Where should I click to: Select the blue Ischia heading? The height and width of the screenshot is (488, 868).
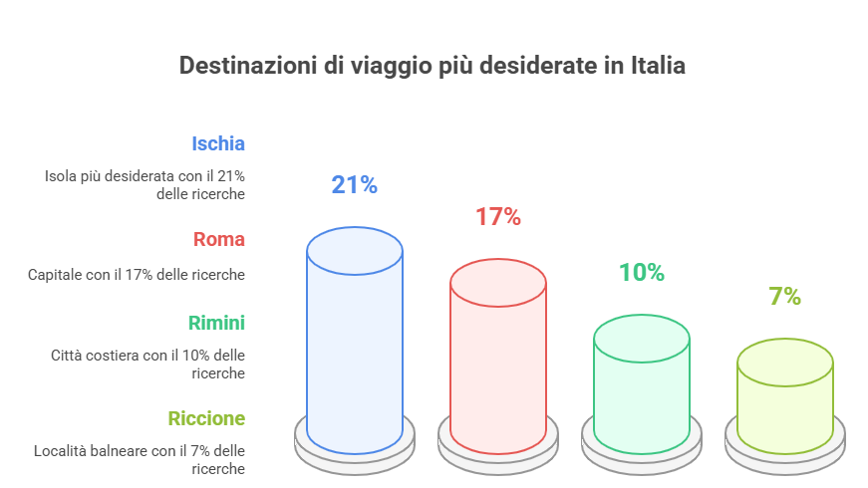click(218, 143)
